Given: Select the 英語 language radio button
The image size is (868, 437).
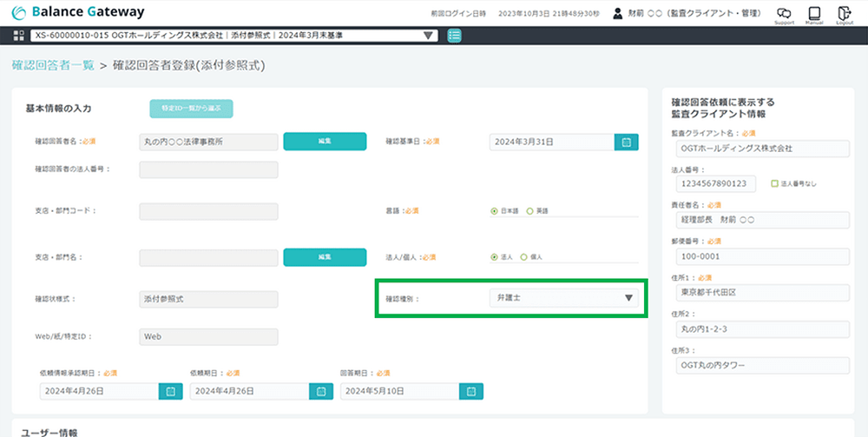Looking at the screenshot, I should 530,211.
